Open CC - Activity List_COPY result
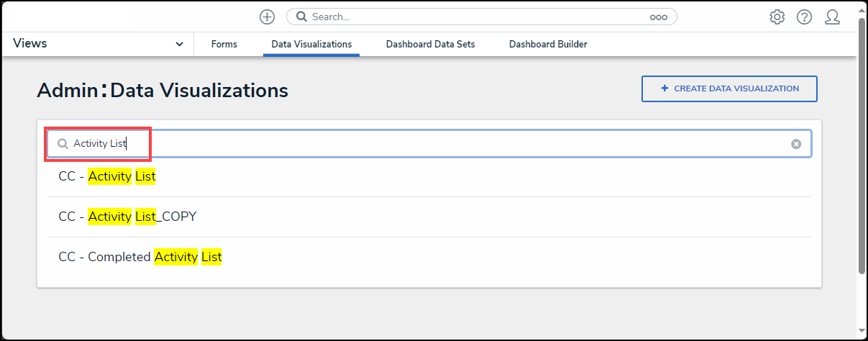The height and width of the screenshot is (341, 868). click(x=127, y=217)
